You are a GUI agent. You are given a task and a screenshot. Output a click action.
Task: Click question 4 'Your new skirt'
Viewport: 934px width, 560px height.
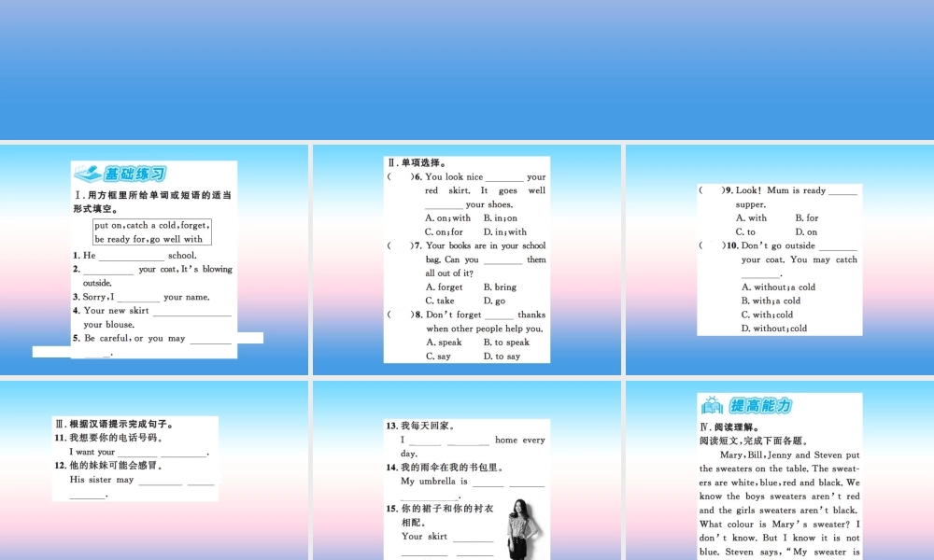coord(152,317)
